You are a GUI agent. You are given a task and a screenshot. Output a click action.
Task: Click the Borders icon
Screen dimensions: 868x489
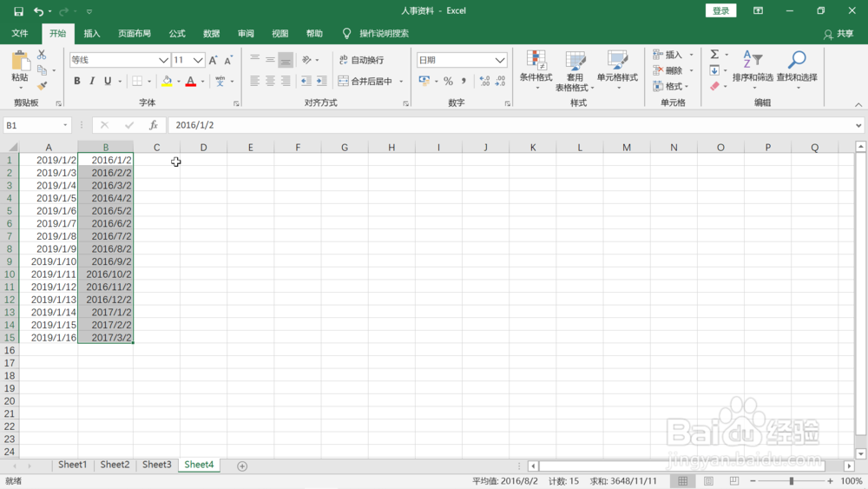pyautogui.click(x=137, y=82)
